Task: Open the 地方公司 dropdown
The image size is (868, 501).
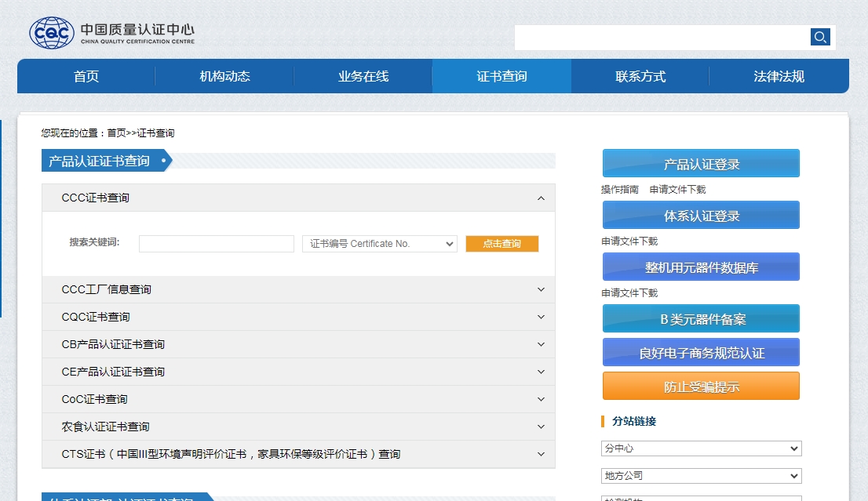Action: (x=700, y=475)
